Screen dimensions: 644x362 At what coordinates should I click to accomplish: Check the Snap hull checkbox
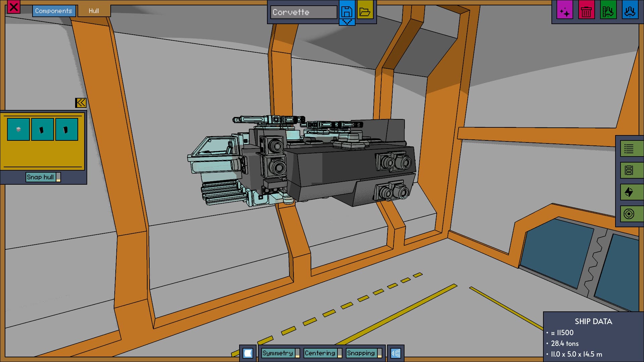click(x=59, y=177)
